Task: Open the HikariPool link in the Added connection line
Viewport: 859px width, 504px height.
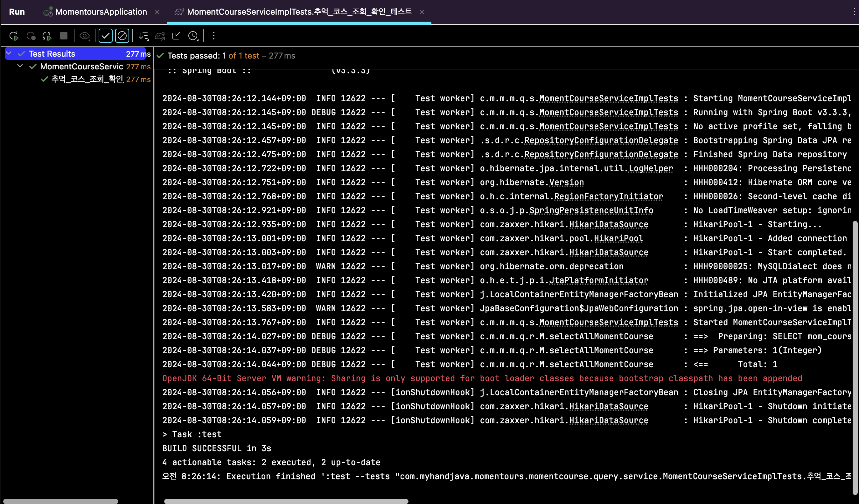Action: (618, 238)
